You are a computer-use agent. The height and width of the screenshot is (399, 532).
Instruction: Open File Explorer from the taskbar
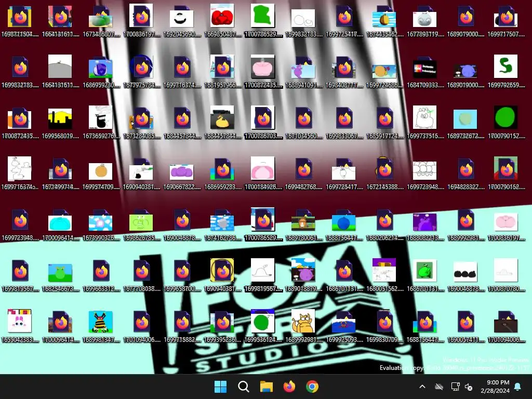coord(267,387)
